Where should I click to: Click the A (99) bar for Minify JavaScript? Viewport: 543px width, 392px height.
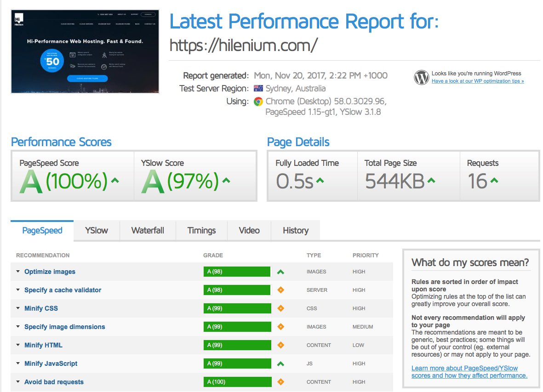(x=237, y=364)
